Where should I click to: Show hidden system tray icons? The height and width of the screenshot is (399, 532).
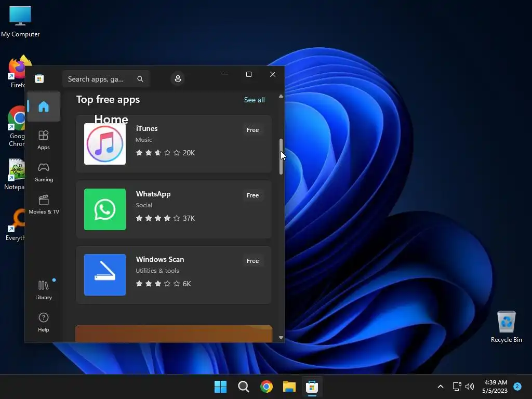pos(441,387)
